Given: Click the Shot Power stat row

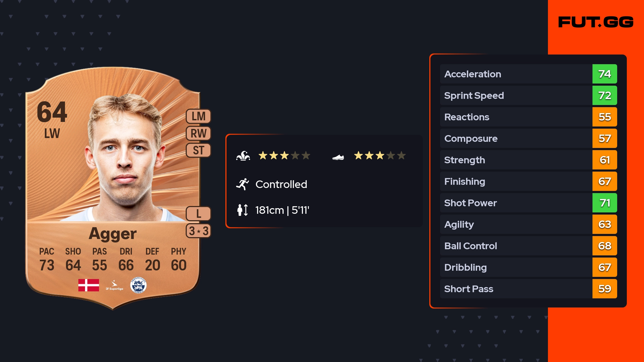Looking at the screenshot, I should [x=515, y=203].
